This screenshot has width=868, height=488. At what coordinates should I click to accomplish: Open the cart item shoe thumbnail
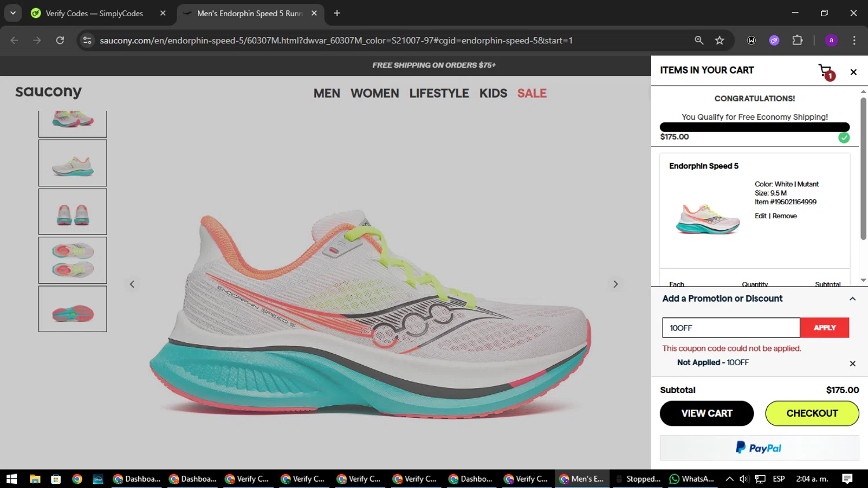[x=708, y=219]
